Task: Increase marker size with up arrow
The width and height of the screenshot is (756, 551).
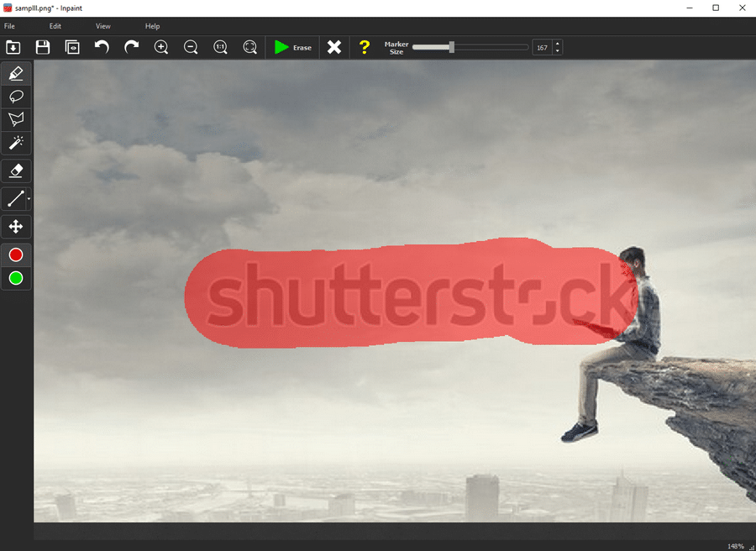Action: (x=558, y=44)
